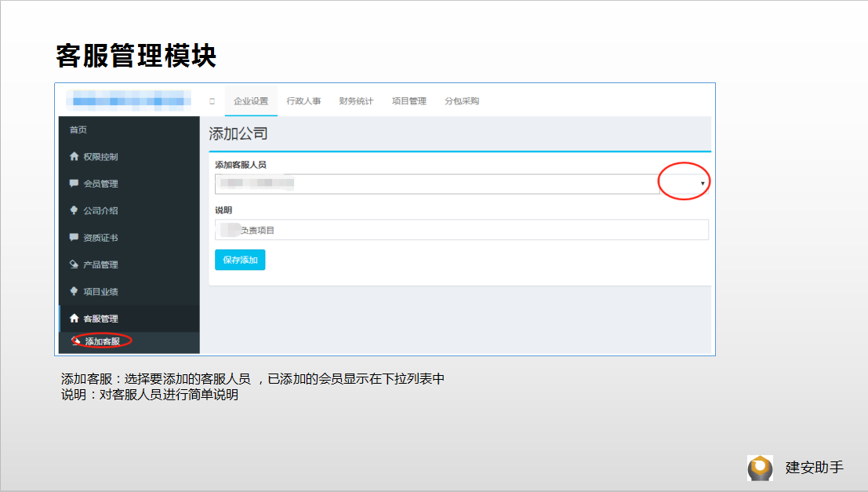
Task: Click the 添加客服人员 field label
Action: [x=240, y=165]
